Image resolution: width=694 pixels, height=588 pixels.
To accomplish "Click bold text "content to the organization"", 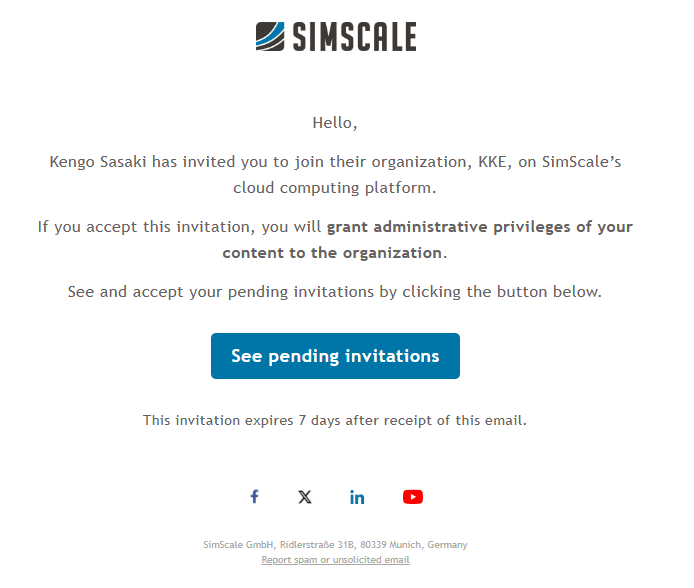I will [332, 253].
